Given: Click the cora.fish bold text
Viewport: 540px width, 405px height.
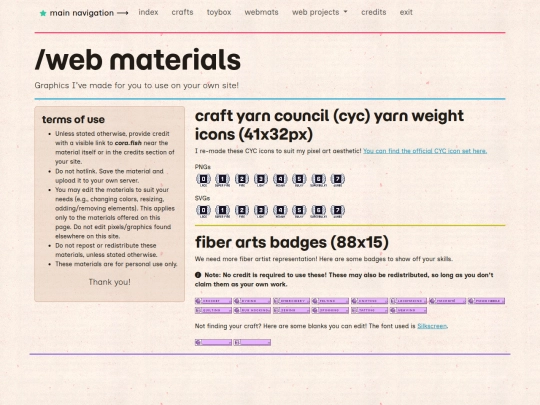Looking at the screenshot, I should pyautogui.click(x=128, y=143).
